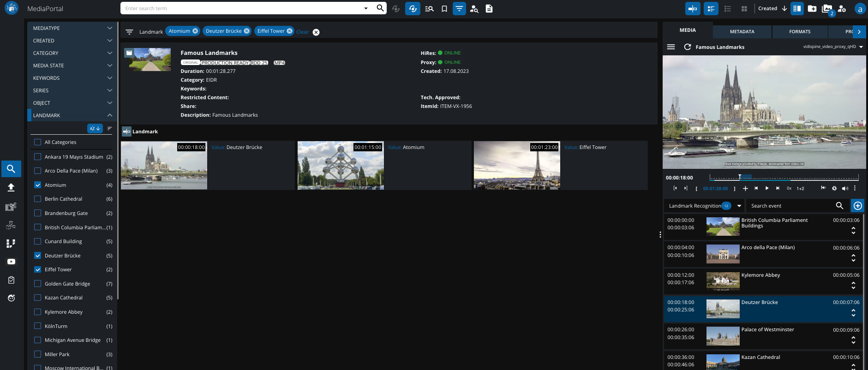Toggle the filter icon in top toolbar

coord(459,9)
